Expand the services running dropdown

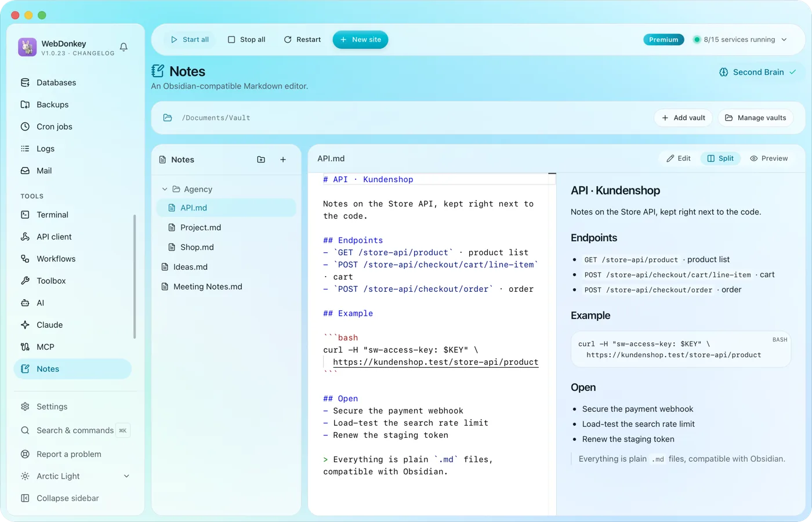click(x=740, y=39)
